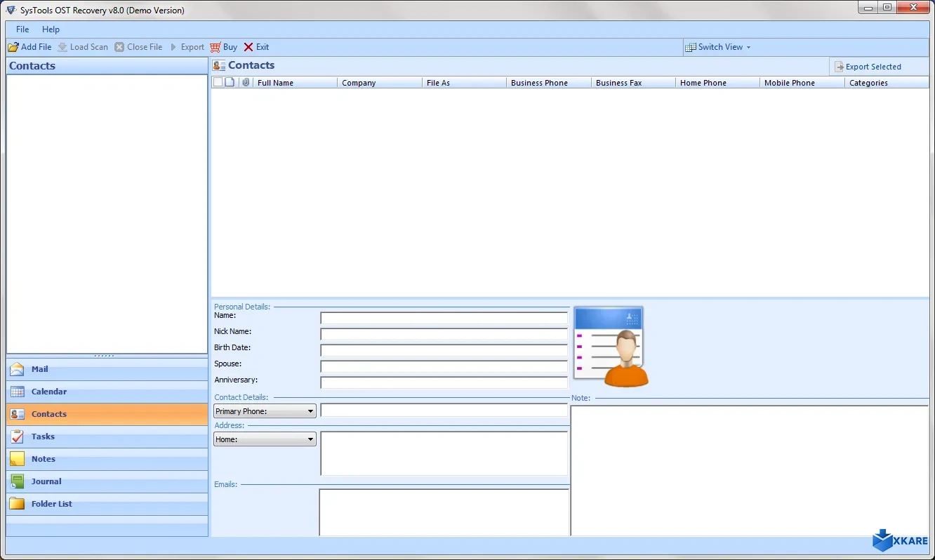Viewport: 935px width, 560px height.
Task: Expand the Primary Phone dropdown
Action: click(x=265, y=411)
